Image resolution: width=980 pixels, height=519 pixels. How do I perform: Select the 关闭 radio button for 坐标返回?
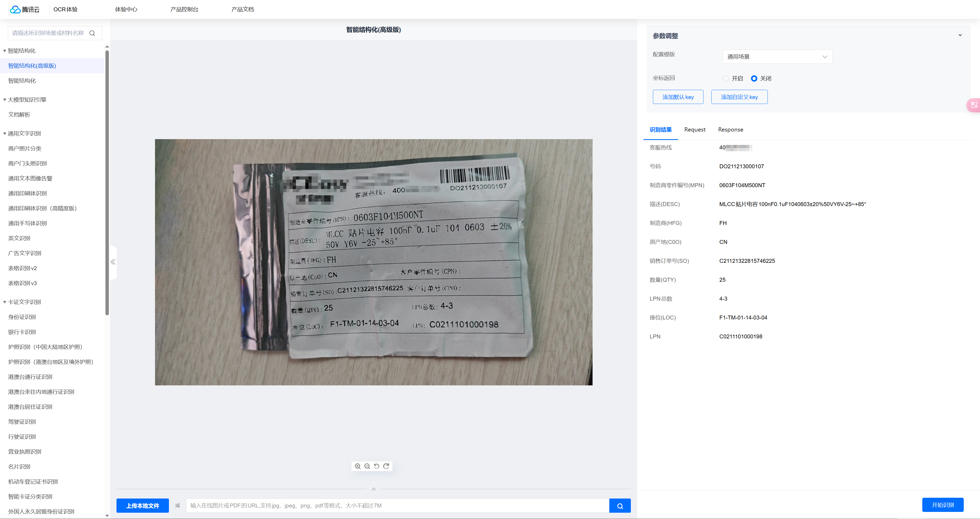[x=754, y=78]
